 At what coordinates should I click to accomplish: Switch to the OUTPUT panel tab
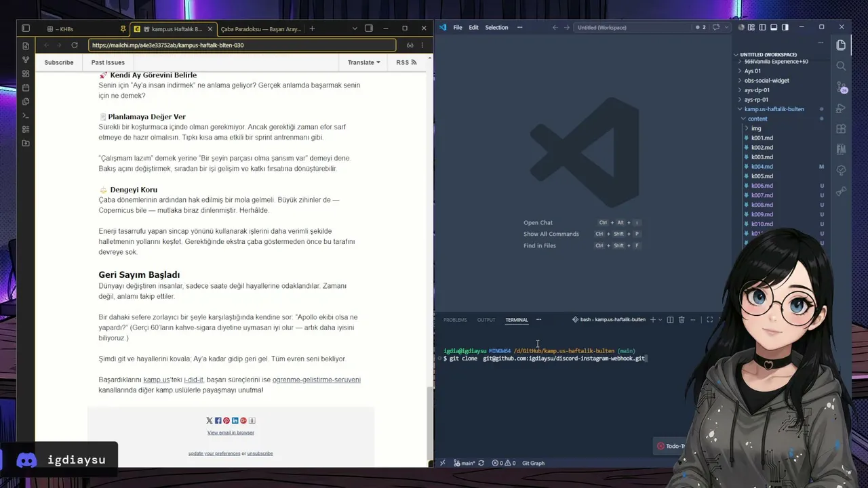click(x=486, y=320)
